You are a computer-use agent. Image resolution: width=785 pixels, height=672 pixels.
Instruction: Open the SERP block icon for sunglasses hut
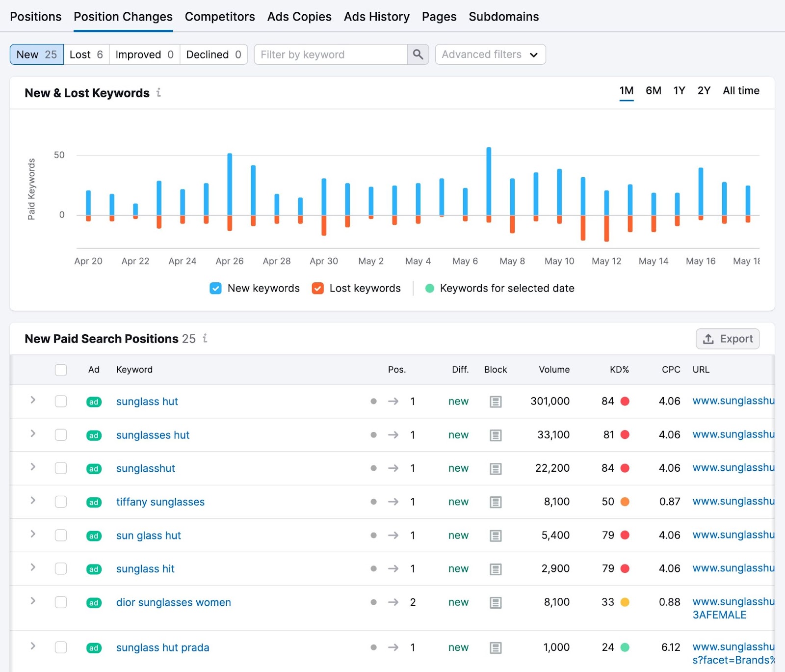pos(496,435)
